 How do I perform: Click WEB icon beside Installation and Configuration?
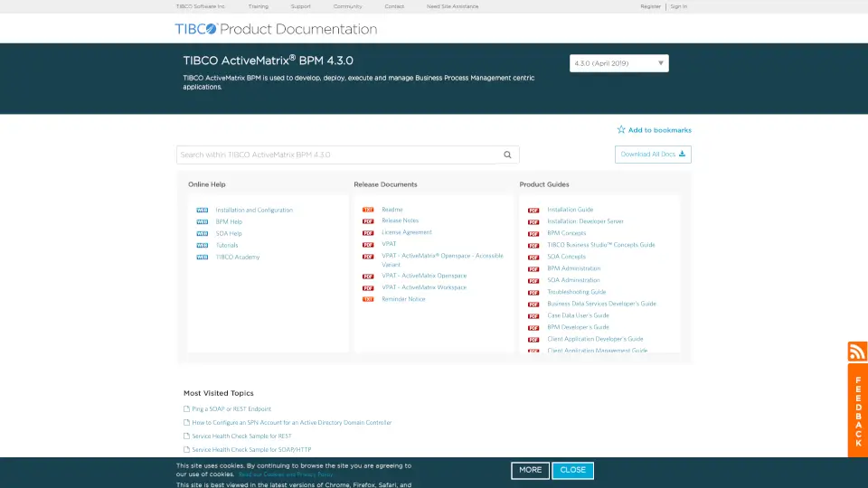pos(202,211)
